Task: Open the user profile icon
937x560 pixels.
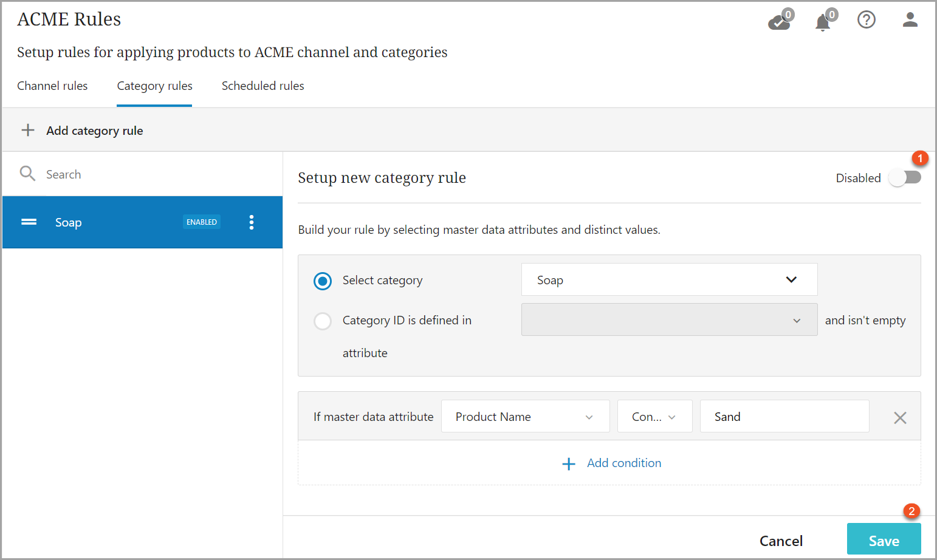Action: pyautogui.click(x=910, y=20)
